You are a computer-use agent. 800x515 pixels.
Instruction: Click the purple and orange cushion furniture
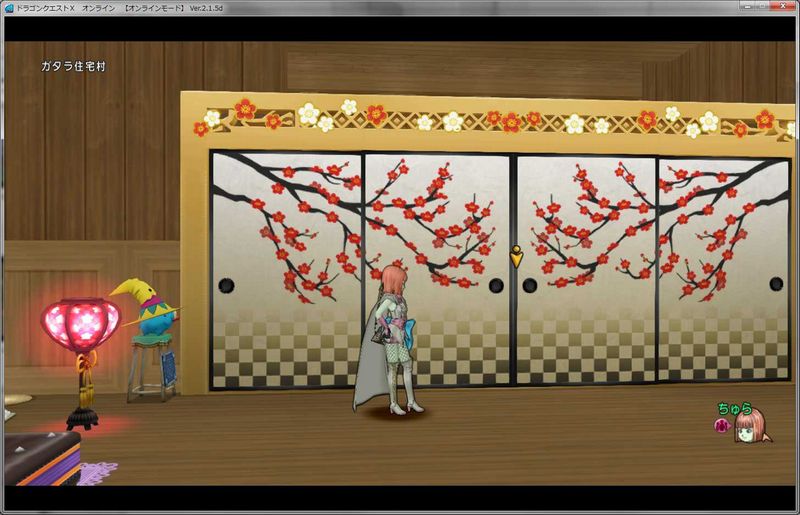(x=43, y=458)
